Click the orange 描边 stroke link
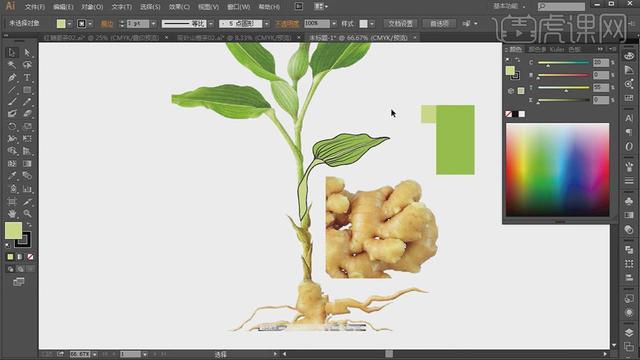The width and height of the screenshot is (640, 360). coord(107,24)
